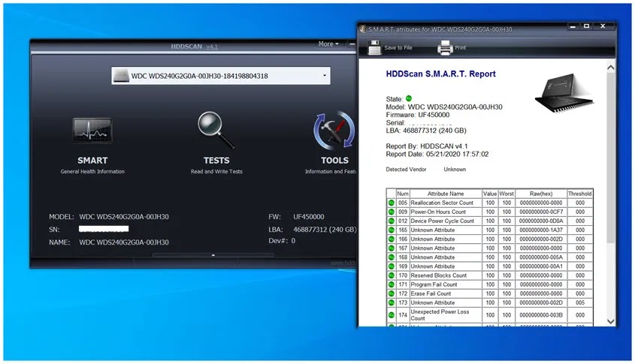Click the green status dot for Reallocation Sector Count
Image resolution: width=635 pixels, height=364 pixels.
(x=392, y=203)
